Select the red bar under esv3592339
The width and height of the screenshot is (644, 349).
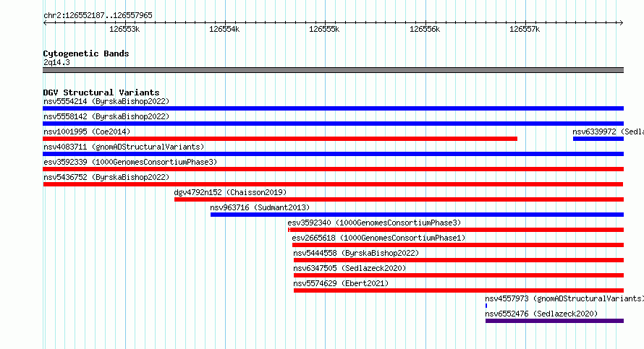point(333,169)
